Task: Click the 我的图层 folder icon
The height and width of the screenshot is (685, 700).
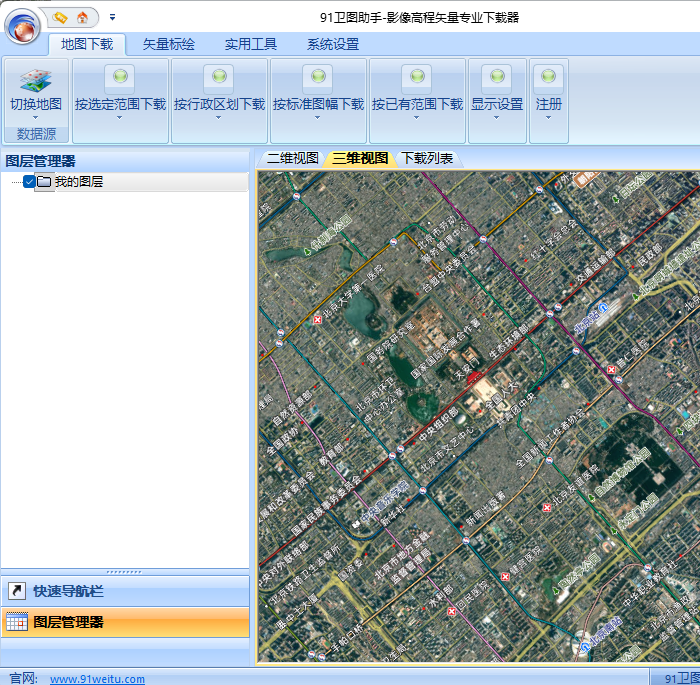Action: (x=44, y=182)
